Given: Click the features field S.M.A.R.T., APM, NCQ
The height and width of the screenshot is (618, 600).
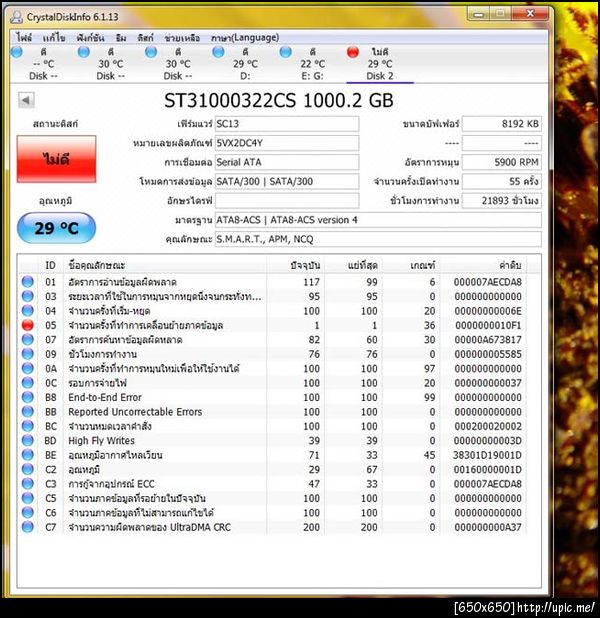Looking at the screenshot, I should (x=378, y=239).
